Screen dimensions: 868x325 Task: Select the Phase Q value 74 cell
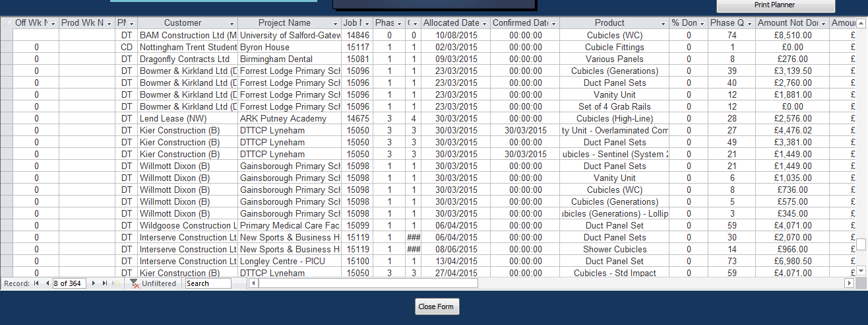[x=732, y=36]
